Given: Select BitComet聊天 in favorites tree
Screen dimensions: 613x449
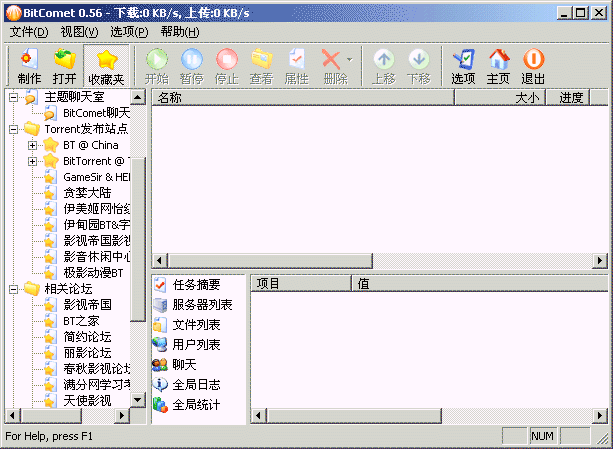Looking at the screenshot, I should point(96,113).
